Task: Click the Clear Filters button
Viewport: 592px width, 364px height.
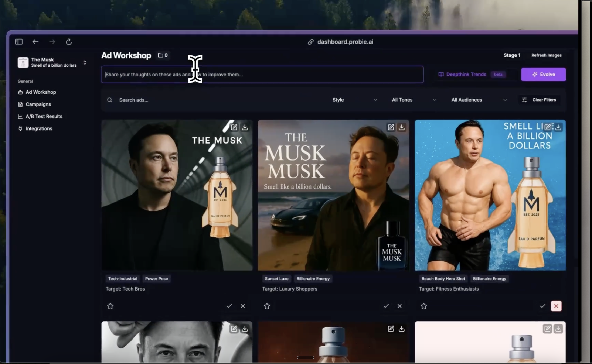Action: tap(539, 100)
